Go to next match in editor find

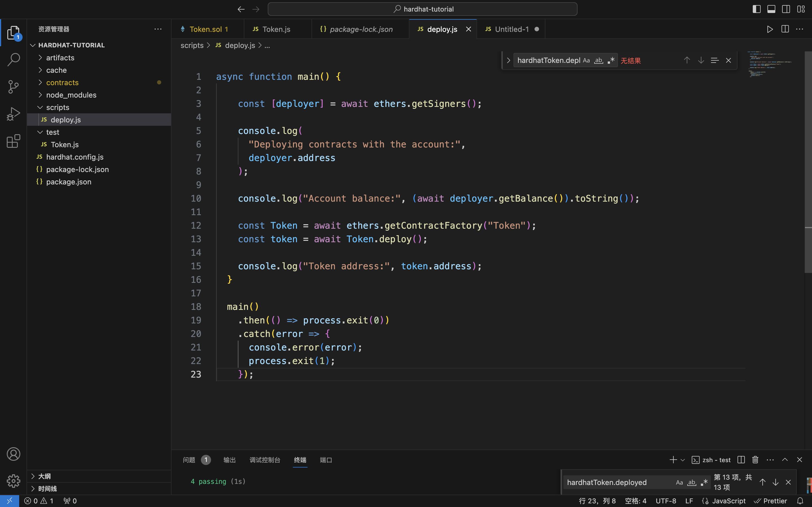tap(701, 60)
